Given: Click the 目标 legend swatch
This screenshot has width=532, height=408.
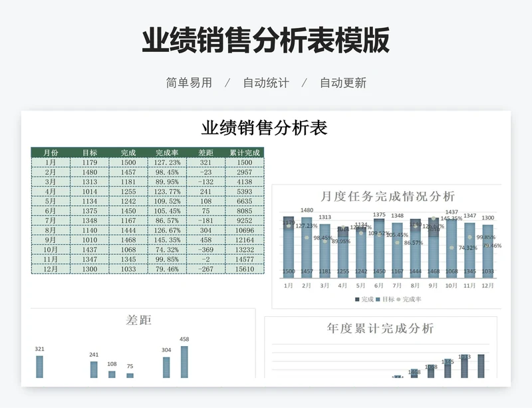Looking at the screenshot, I should point(378,300).
